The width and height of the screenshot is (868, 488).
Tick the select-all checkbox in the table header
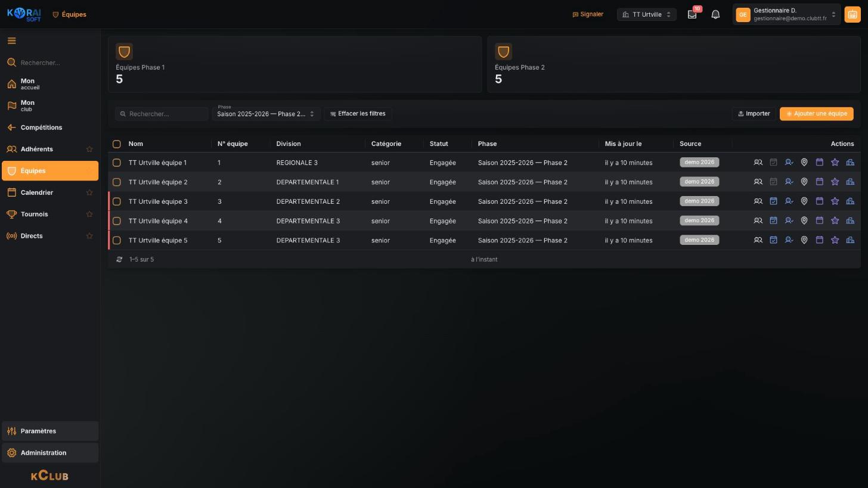[x=117, y=144]
